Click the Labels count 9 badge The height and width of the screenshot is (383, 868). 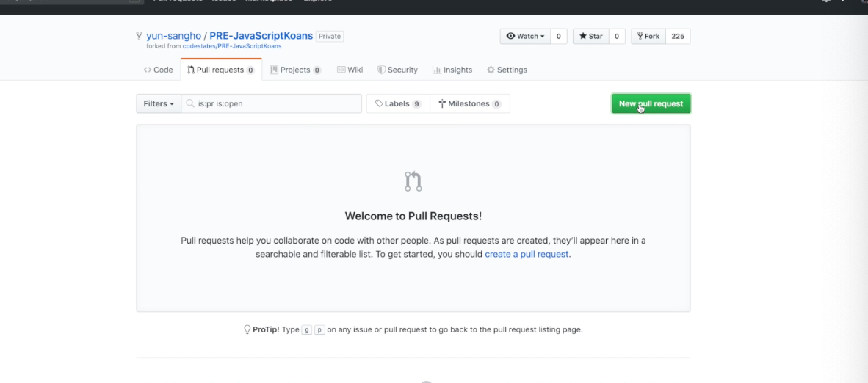(x=417, y=104)
